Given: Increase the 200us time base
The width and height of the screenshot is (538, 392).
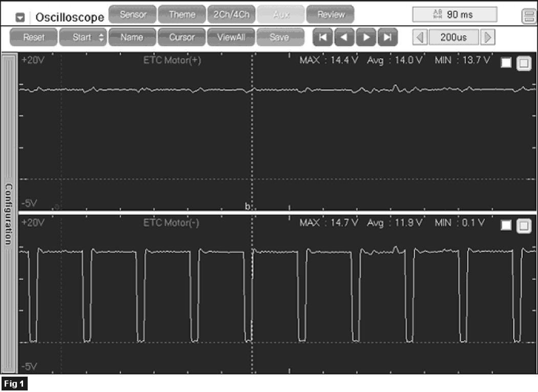Looking at the screenshot, I should 488,37.
